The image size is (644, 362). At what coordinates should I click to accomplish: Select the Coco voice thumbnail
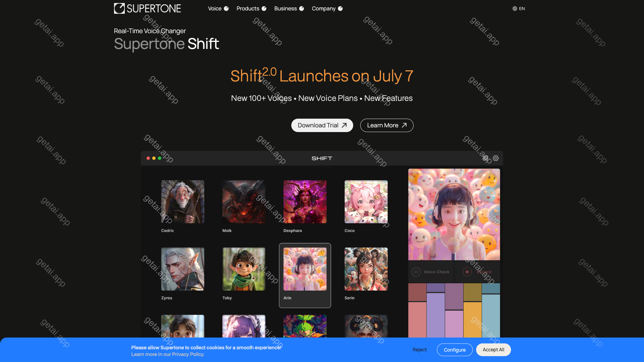(366, 202)
